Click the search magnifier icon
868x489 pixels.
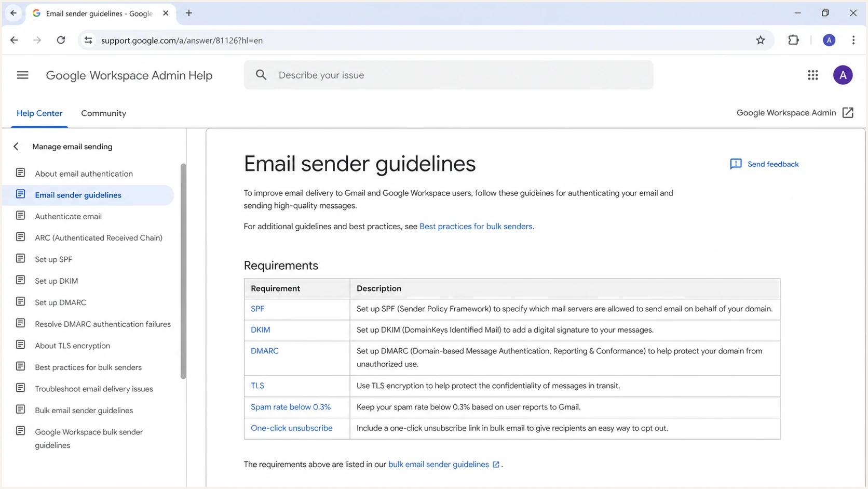261,75
